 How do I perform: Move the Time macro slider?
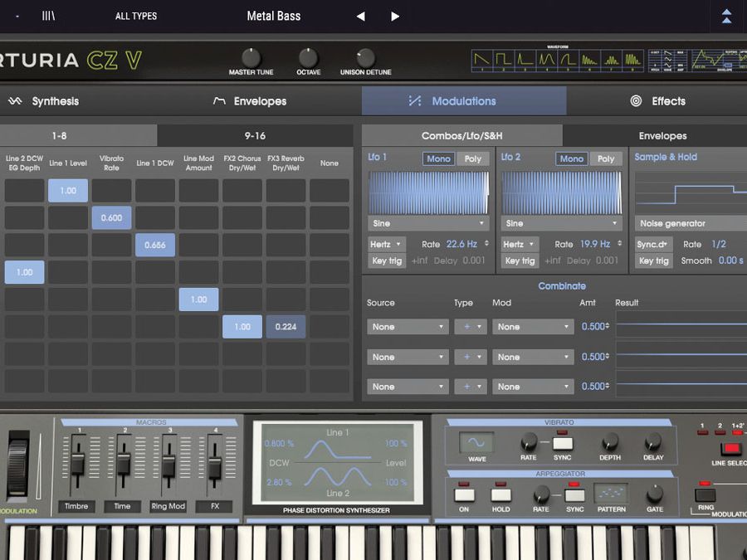pos(123,464)
